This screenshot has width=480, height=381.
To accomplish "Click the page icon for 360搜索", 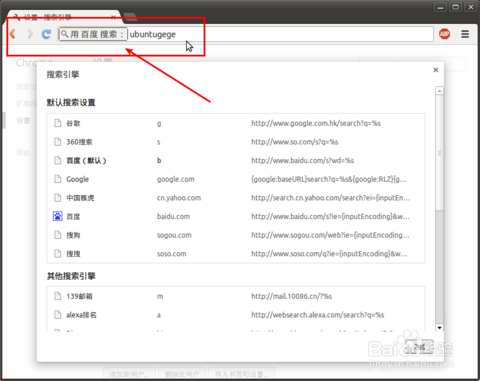I will click(58, 142).
